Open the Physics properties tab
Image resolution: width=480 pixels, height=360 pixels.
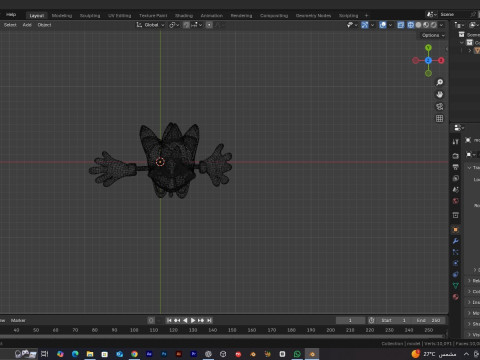pyautogui.click(x=455, y=263)
